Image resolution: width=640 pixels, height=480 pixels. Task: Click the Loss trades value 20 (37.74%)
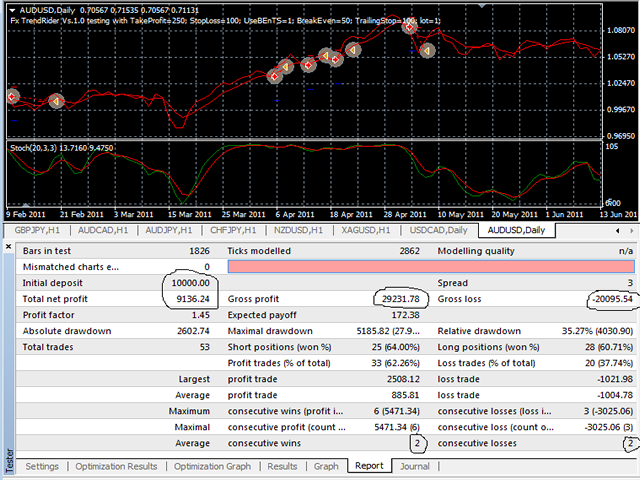coord(611,363)
